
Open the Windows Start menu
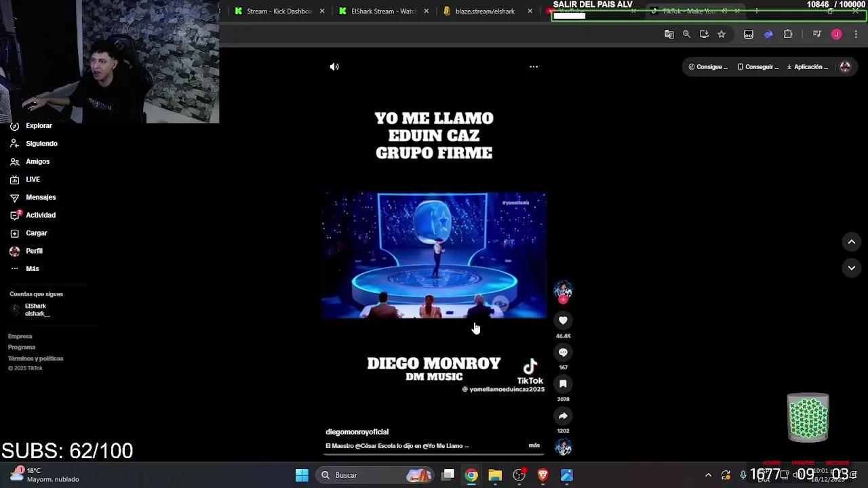(302, 475)
